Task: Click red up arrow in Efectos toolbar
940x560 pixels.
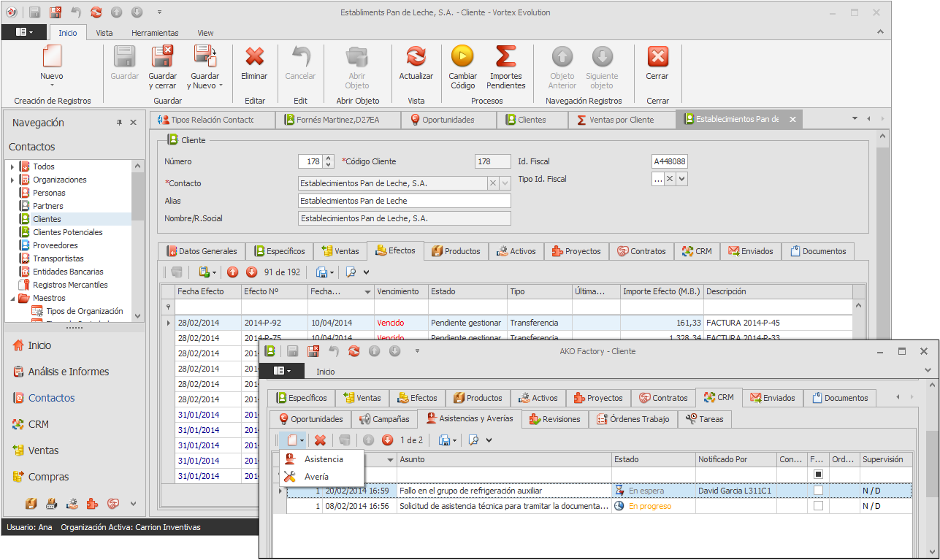Action: 233,272
